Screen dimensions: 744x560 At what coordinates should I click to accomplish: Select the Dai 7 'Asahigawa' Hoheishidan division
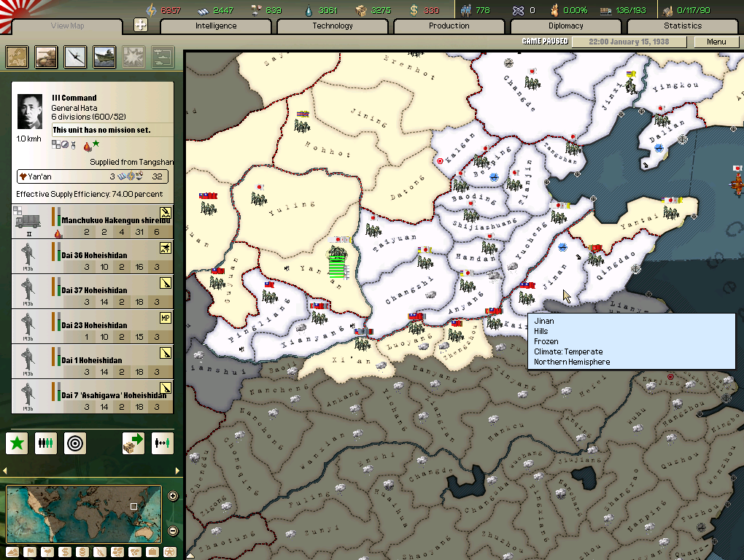click(93, 397)
